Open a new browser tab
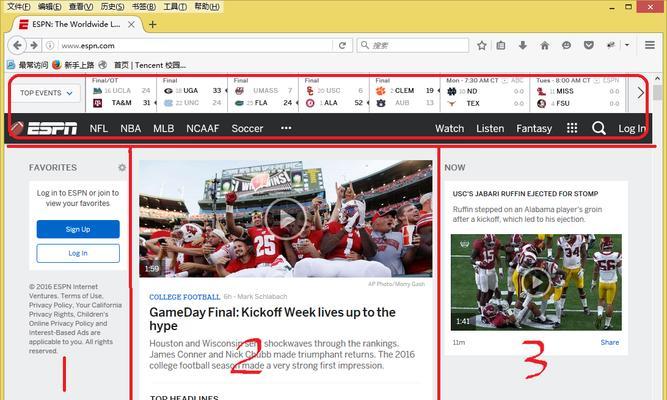667x400 pixels. click(x=152, y=25)
